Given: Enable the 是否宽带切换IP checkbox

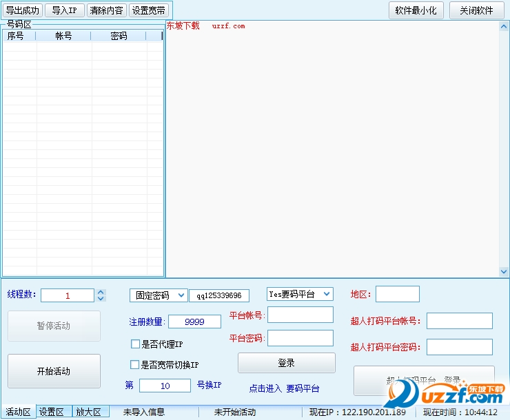Looking at the screenshot, I should pyautogui.click(x=134, y=364).
